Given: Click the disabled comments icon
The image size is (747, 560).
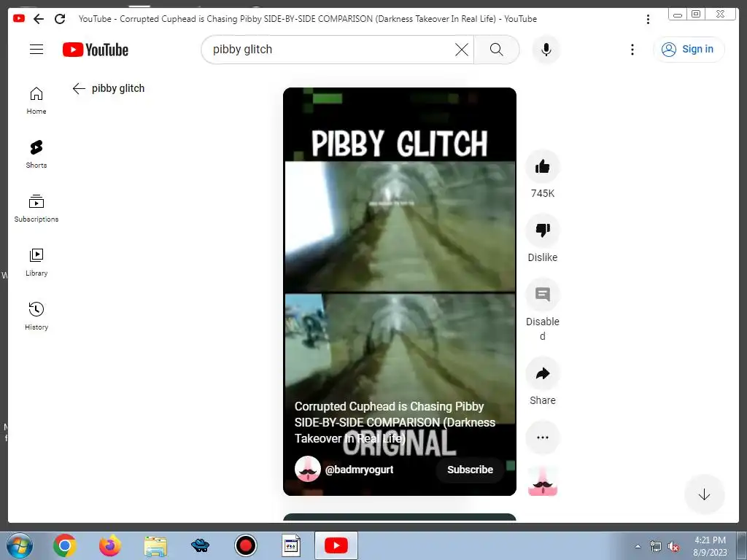Looking at the screenshot, I should (x=542, y=295).
